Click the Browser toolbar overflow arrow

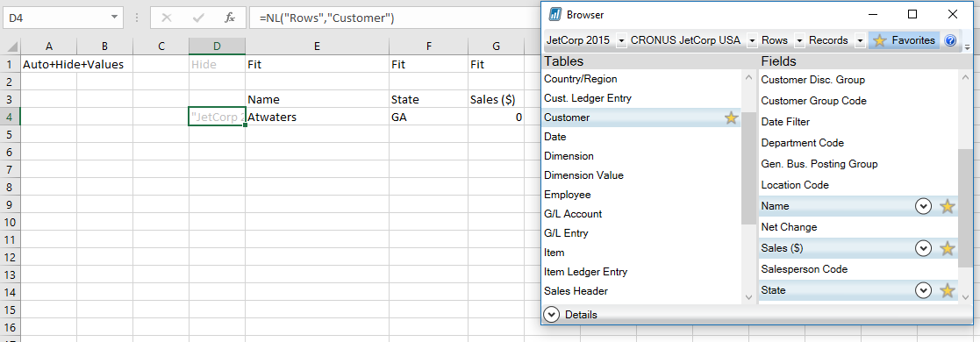(968, 46)
